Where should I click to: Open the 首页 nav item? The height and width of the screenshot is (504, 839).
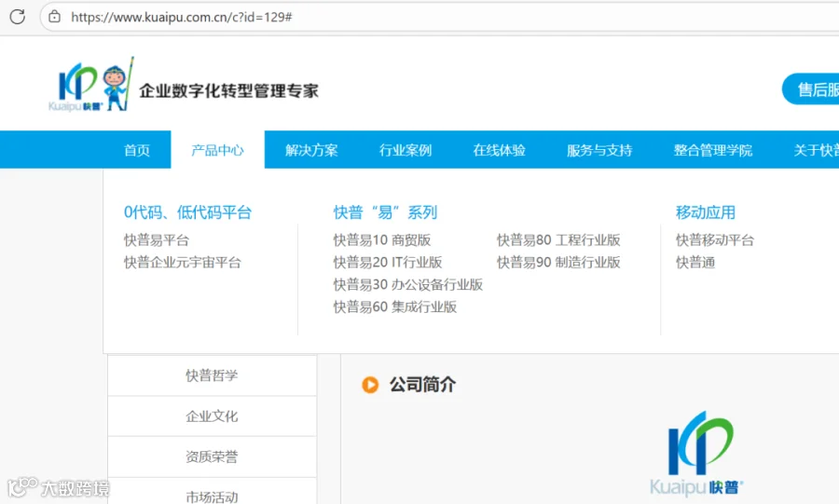pyautogui.click(x=137, y=150)
